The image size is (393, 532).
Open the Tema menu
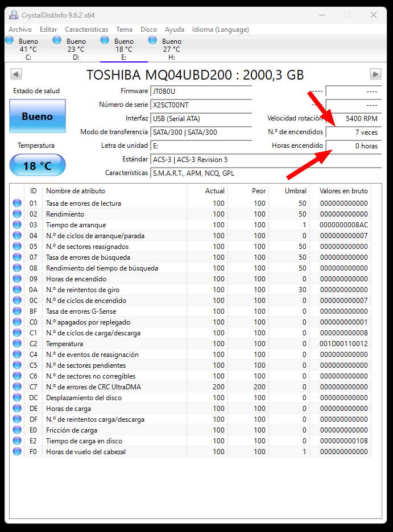click(124, 30)
